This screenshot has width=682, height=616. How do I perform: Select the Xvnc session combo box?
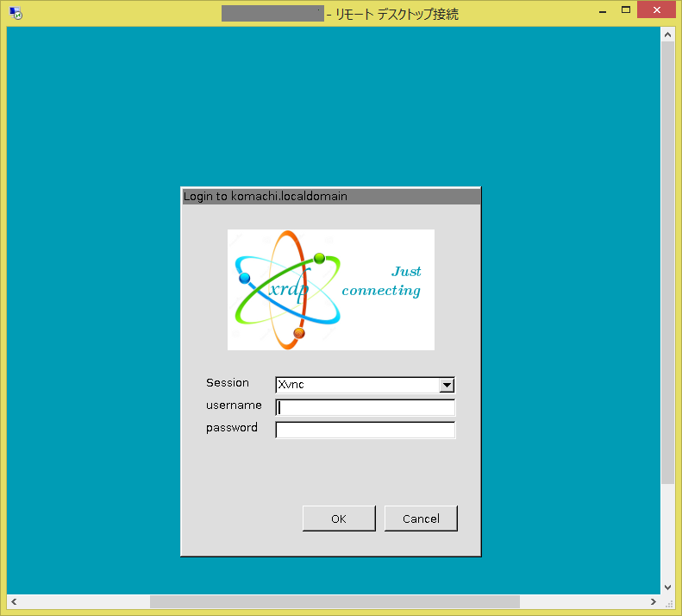pyautogui.click(x=365, y=385)
